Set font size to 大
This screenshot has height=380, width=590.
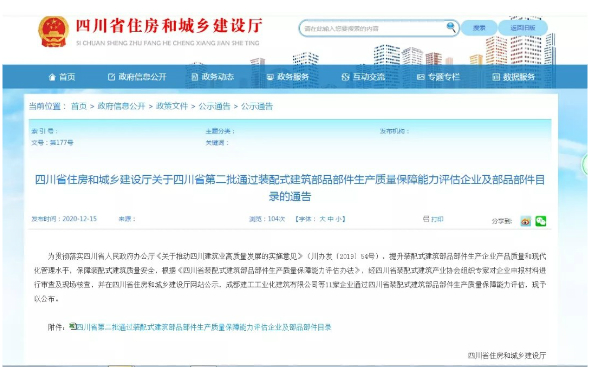322,219
